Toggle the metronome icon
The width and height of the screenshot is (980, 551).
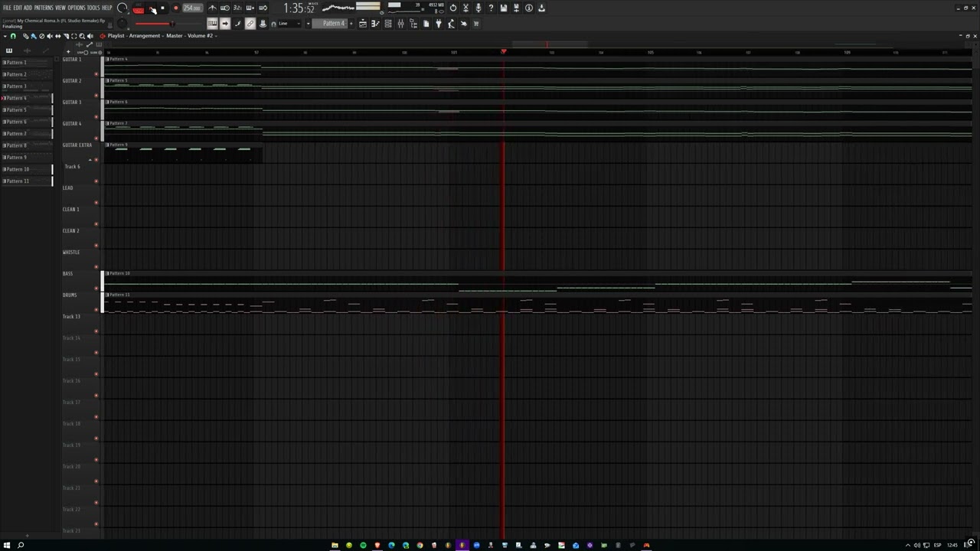click(x=213, y=8)
